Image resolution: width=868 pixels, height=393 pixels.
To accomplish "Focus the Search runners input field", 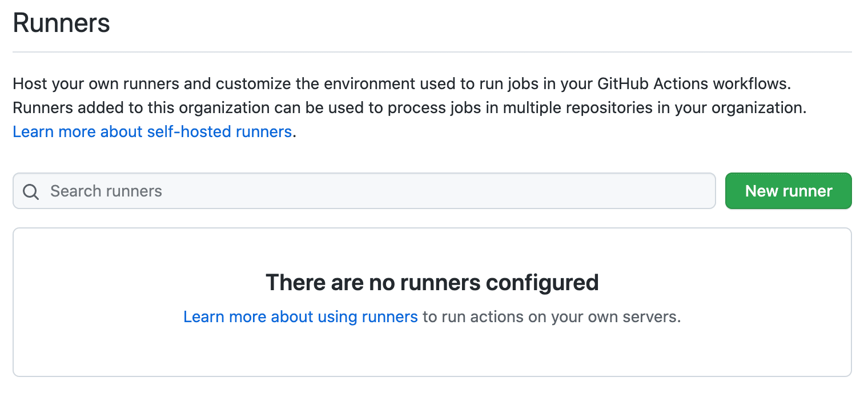I will coord(364,191).
